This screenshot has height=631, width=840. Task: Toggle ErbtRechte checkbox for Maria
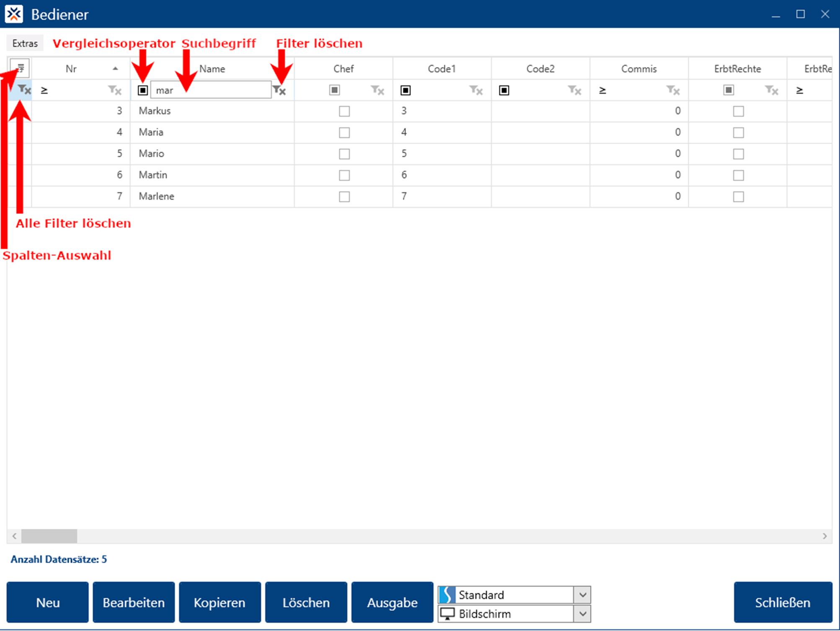click(738, 132)
